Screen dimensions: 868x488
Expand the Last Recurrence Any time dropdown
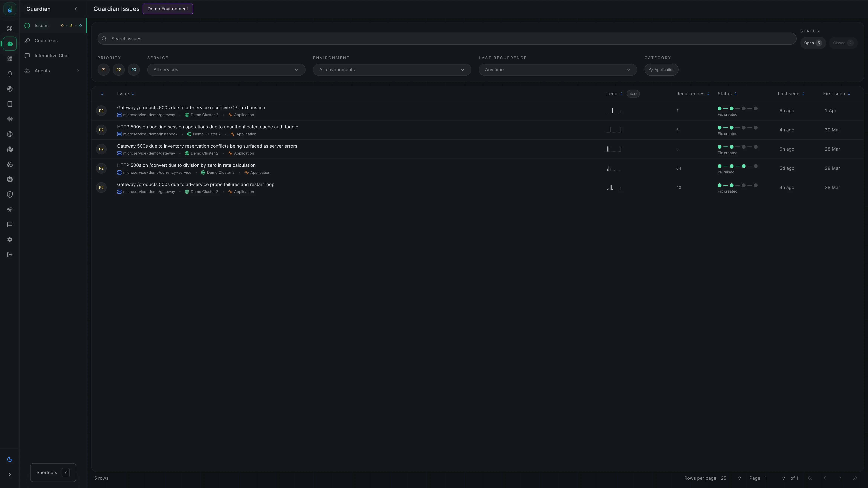558,70
